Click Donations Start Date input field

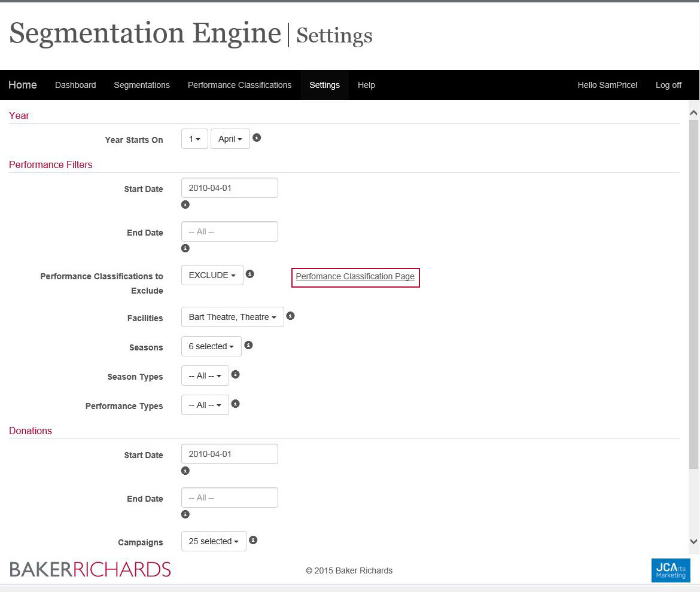click(230, 454)
